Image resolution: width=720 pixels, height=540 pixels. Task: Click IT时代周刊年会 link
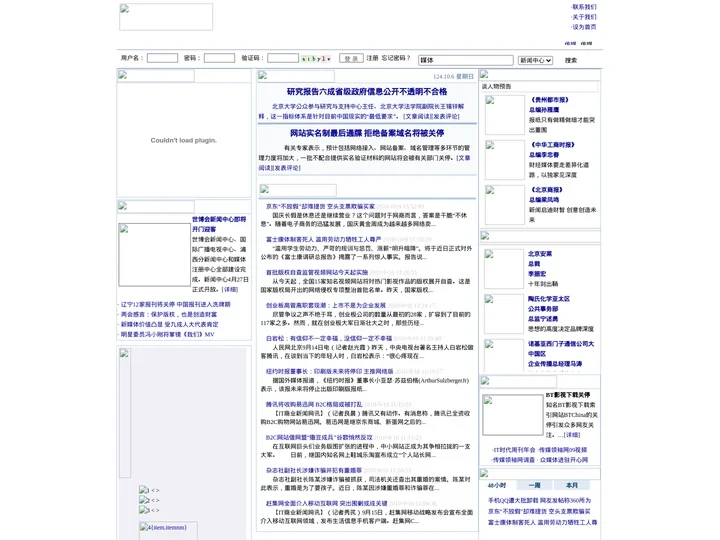514,450
